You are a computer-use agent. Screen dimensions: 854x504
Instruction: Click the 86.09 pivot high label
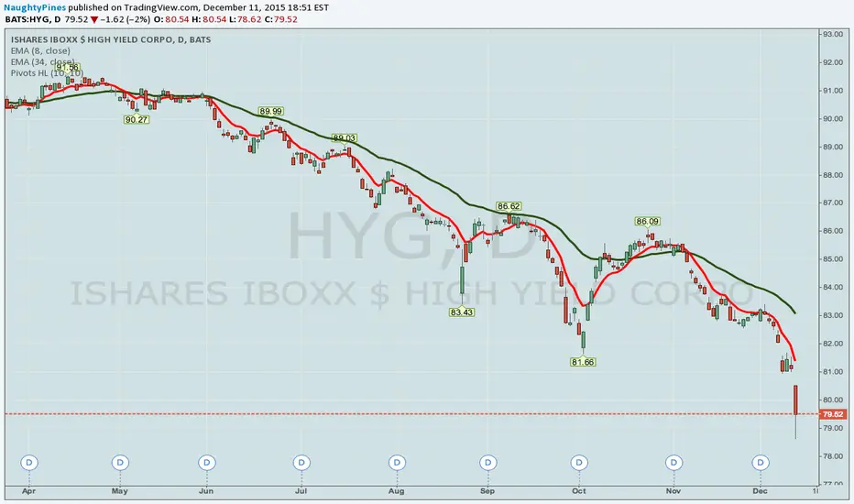pyautogui.click(x=648, y=221)
